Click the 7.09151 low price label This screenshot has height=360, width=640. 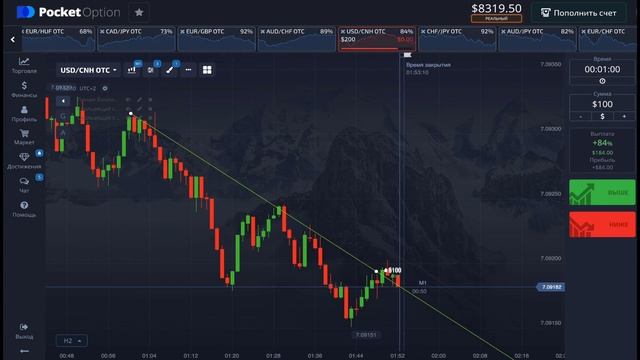[366, 335]
